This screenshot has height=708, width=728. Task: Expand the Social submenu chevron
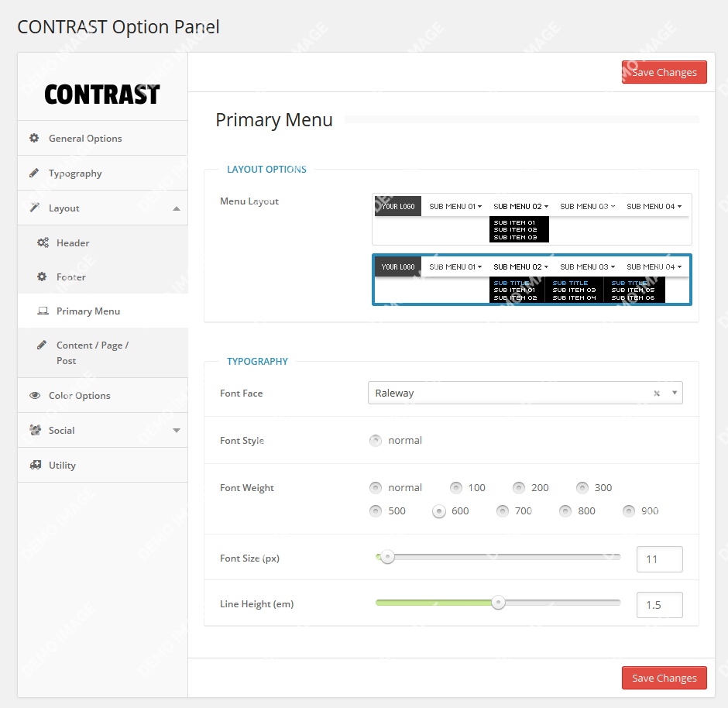click(177, 430)
